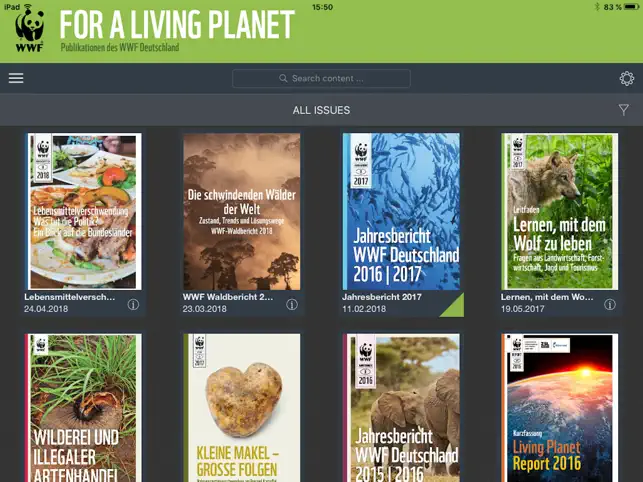Open Lernen, mit dem Wolf zu leben cover
Screen dimensions: 643x482
point(559,211)
